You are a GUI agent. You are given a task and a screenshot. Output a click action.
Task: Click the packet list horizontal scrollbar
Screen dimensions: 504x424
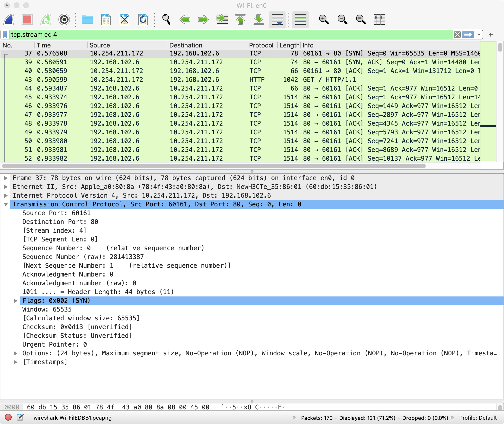point(214,166)
